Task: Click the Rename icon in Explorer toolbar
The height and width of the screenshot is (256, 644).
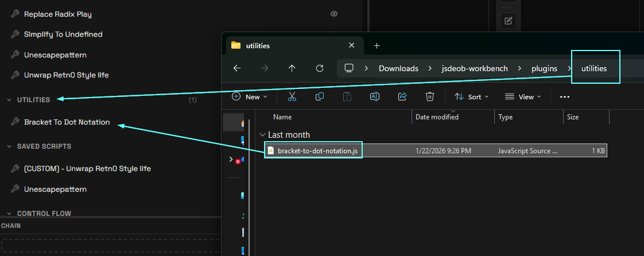Action: [x=375, y=97]
